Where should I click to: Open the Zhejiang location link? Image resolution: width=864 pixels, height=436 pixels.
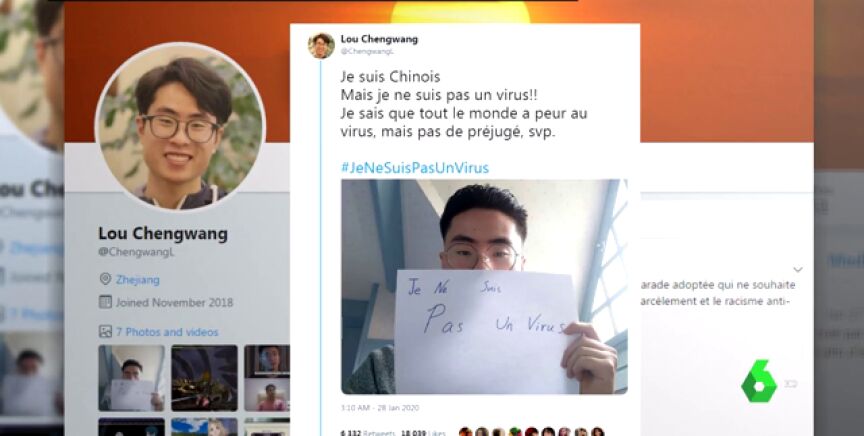[x=138, y=279]
